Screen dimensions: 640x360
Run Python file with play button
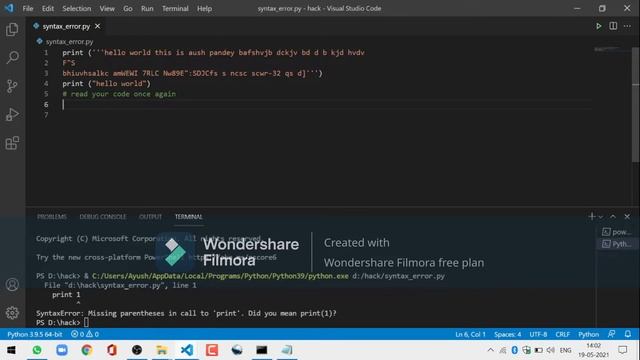598,26
